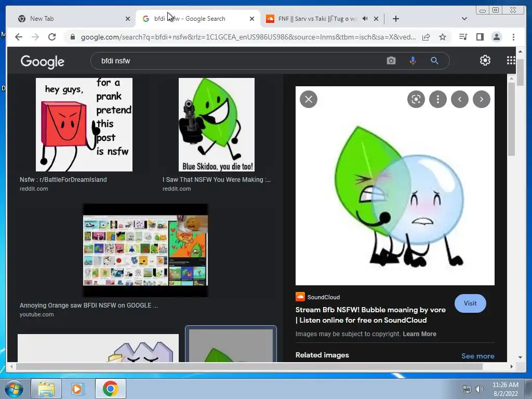Open media controls in Chrome toolbar
The height and width of the screenshot is (399, 532).
coord(463,37)
